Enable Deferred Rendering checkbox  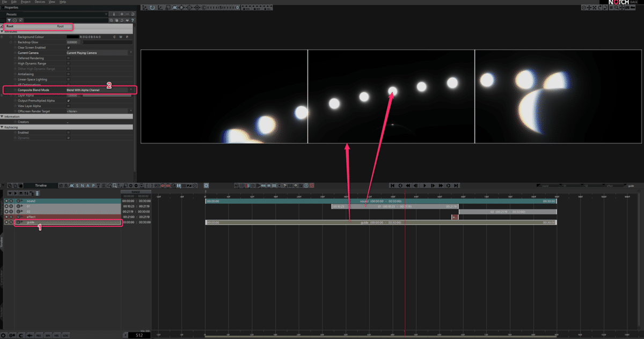[x=68, y=58]
